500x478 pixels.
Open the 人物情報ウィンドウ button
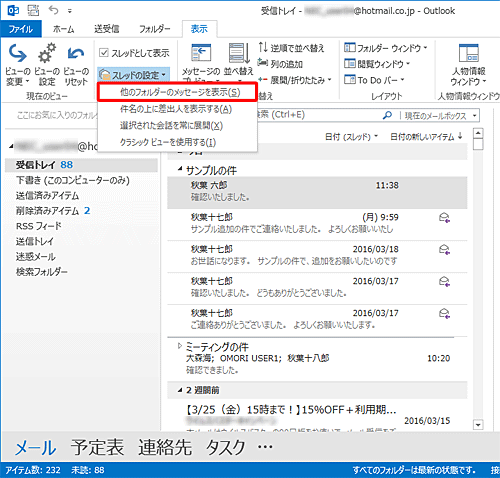coord(469,65)
